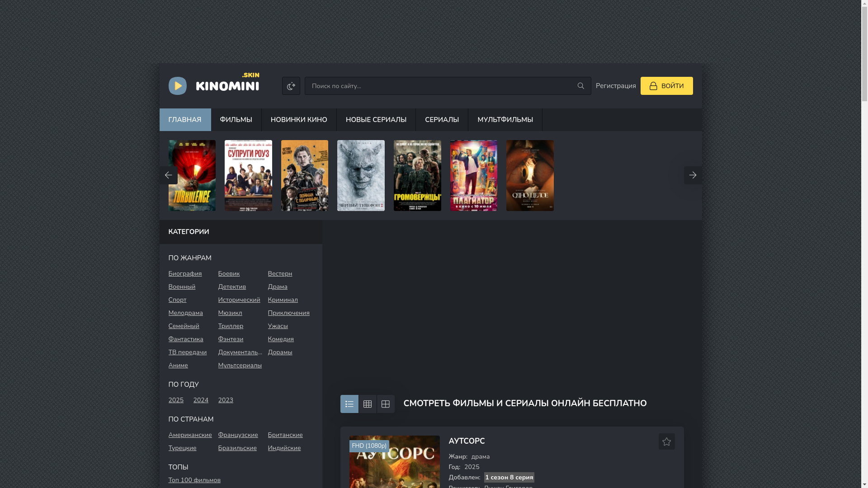
Task: Open the Turbulence poster
Action: (192, 175)
